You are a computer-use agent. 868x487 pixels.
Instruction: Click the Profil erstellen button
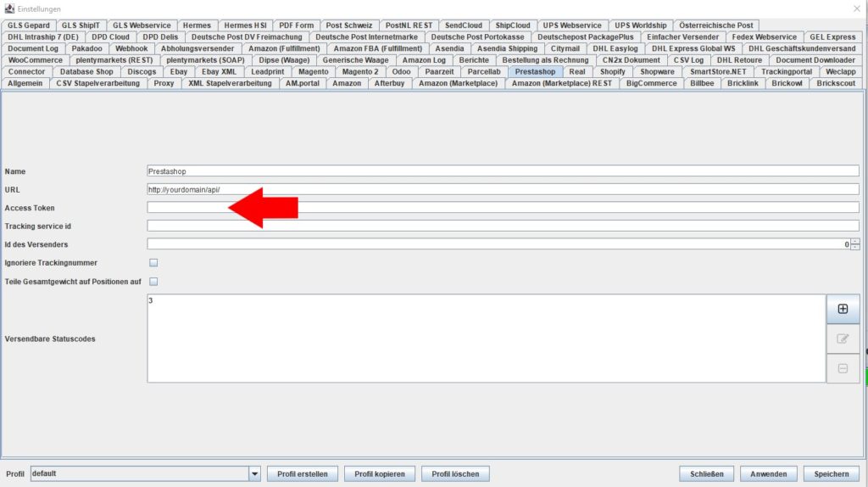[303, 473]
